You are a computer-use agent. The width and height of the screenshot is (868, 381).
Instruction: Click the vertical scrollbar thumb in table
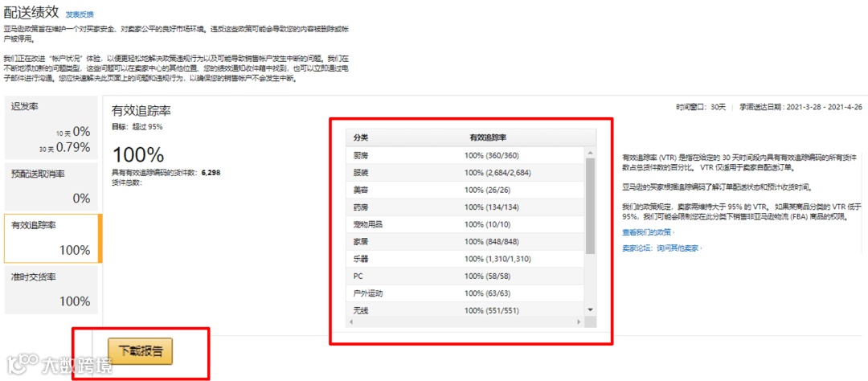[x=590, y=206]
